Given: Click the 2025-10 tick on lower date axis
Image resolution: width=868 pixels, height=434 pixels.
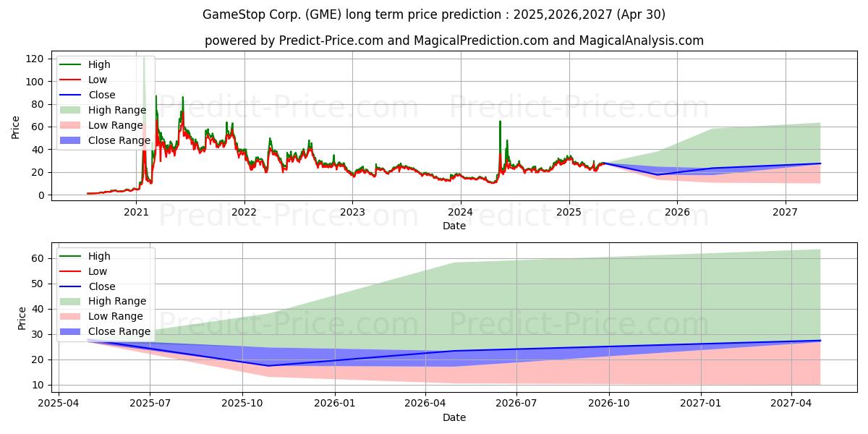Looking at the screenshot, I should click(x=242, y=404).
